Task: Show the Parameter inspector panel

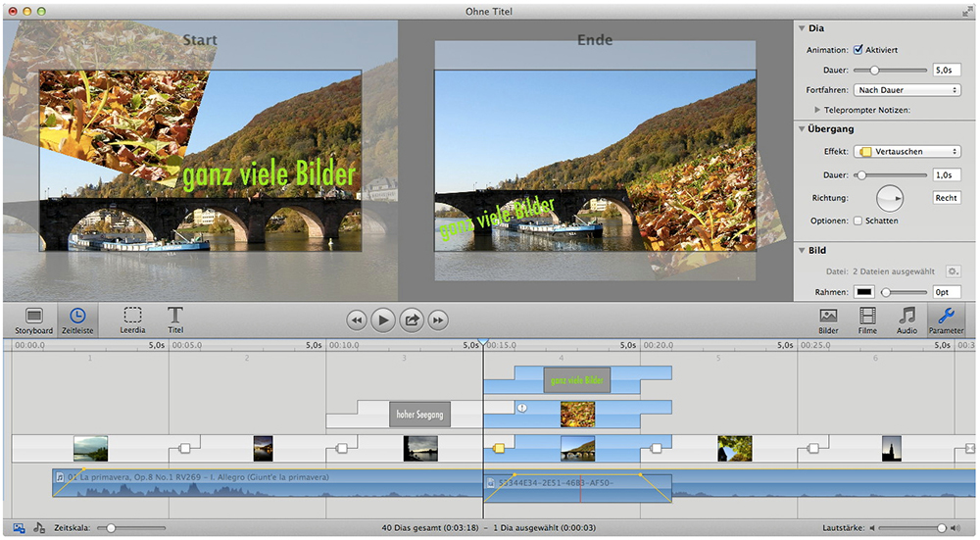Action: tap(946, 319)
